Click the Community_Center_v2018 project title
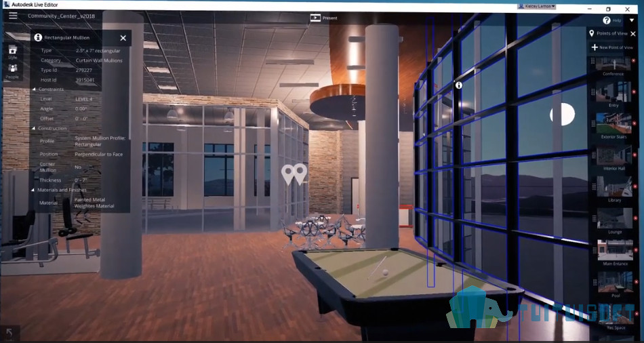 (x=61, y=16)
